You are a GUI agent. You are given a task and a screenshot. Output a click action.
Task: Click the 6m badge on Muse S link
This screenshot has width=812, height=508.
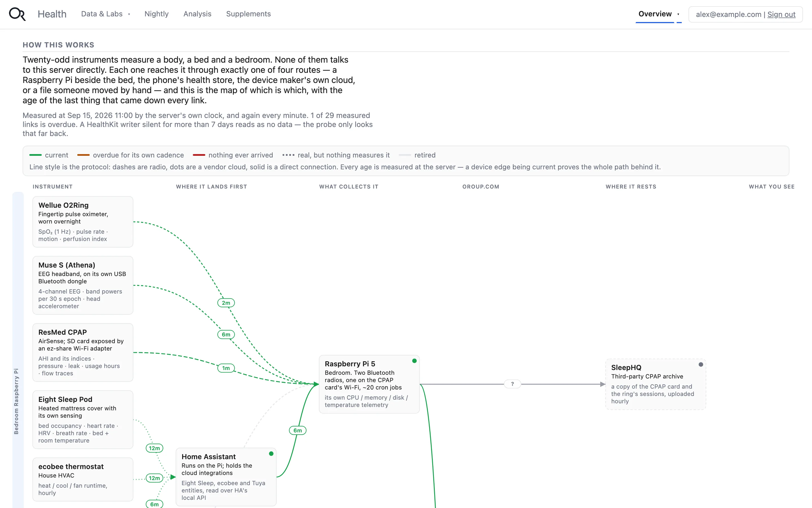coord(226,335)
